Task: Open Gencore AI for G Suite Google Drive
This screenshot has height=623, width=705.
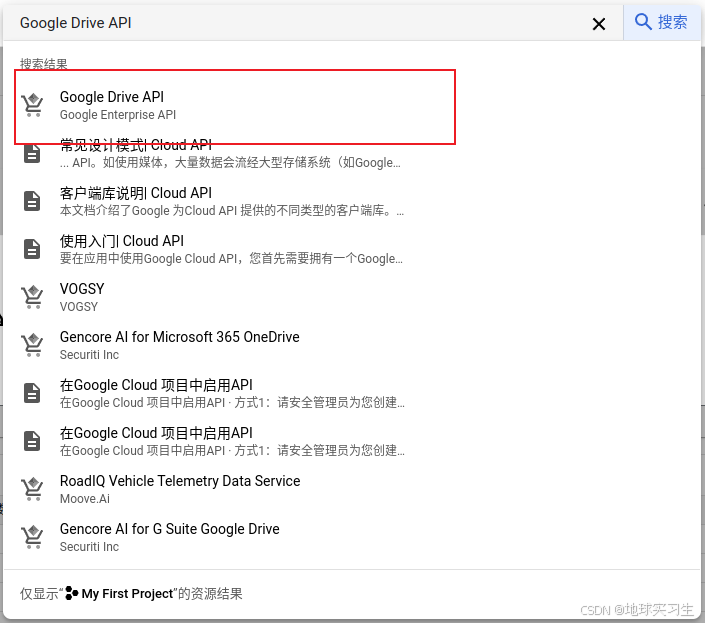Action: [352, 538]
